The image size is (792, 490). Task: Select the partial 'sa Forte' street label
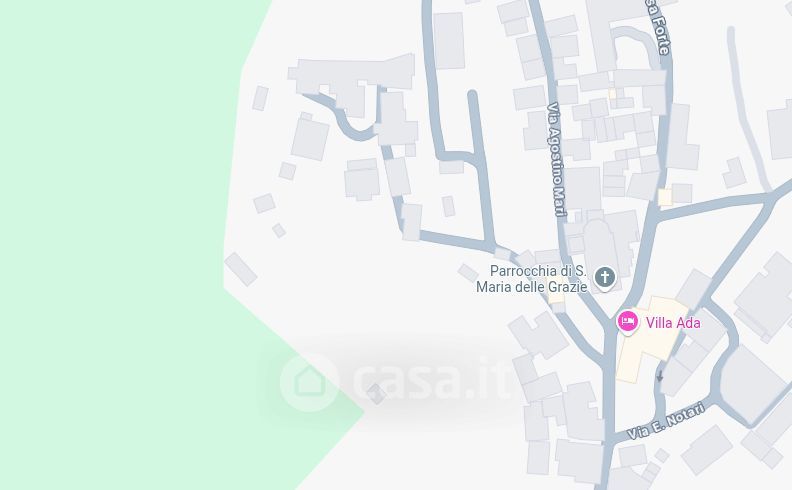[659, 26]
